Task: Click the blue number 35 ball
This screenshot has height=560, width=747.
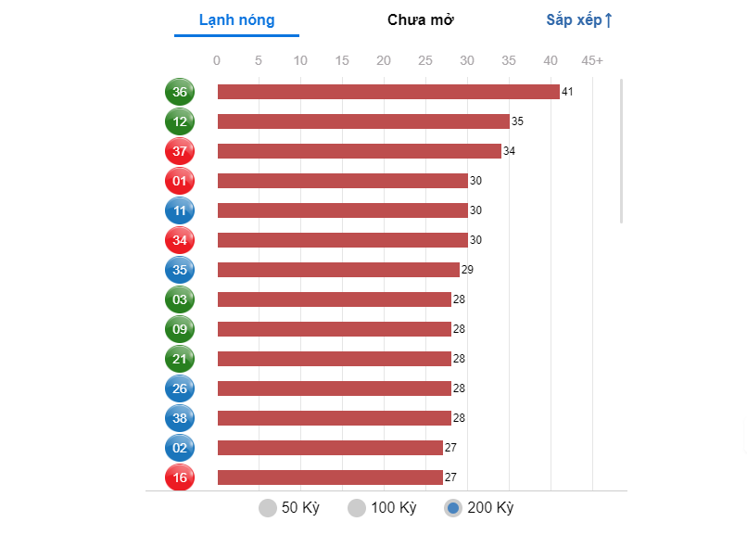Action: coord(180,270)
